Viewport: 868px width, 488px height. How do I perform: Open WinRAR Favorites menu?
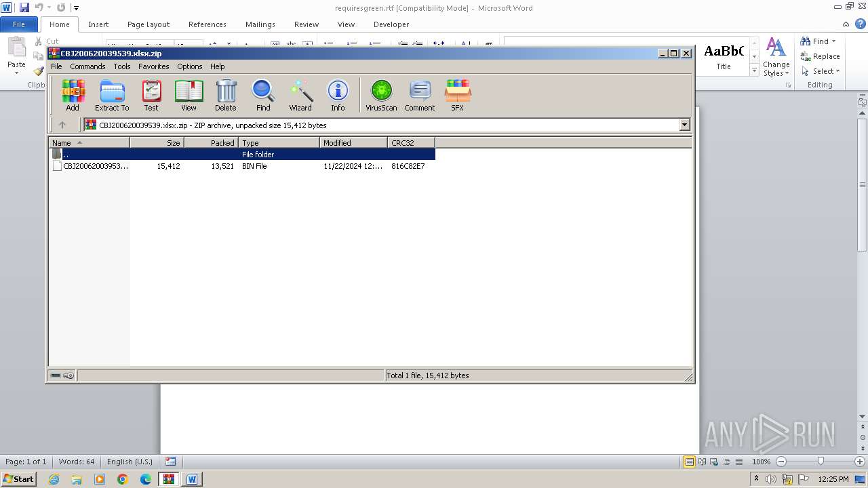tap(154, 66)
